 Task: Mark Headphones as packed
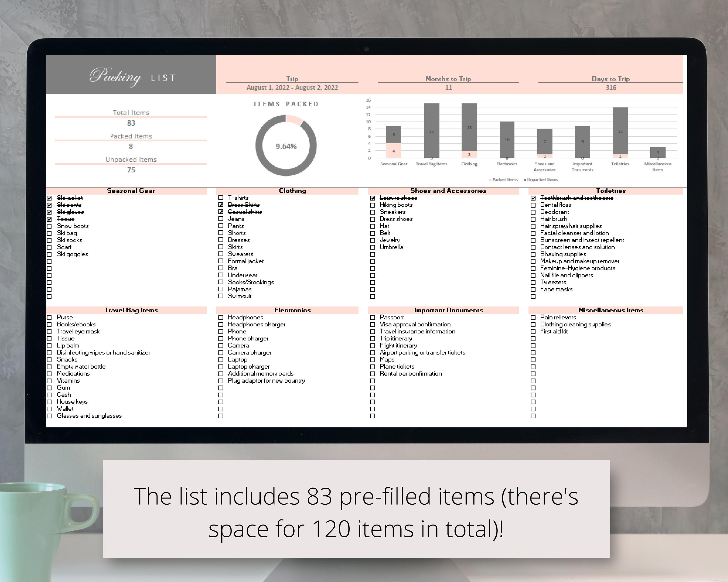coord(221,317)
